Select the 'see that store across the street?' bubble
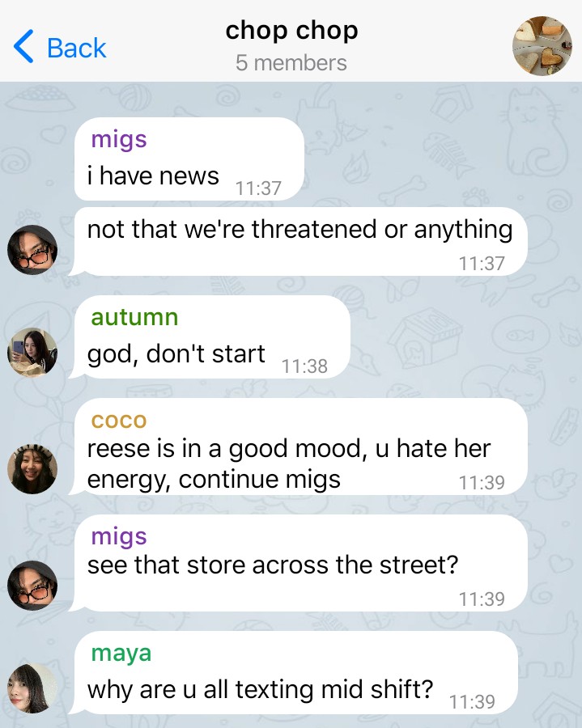This screenshot has height=728, width=582. (298, 563)
